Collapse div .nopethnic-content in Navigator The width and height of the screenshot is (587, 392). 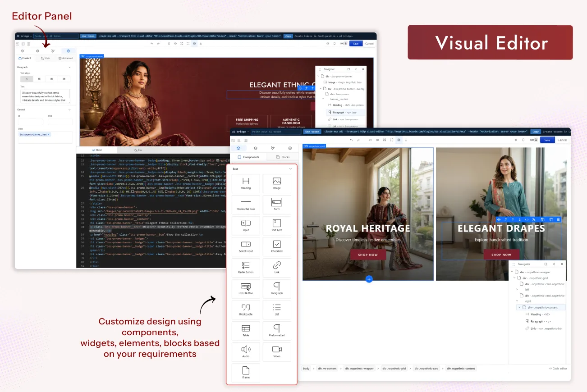[519, 307]
